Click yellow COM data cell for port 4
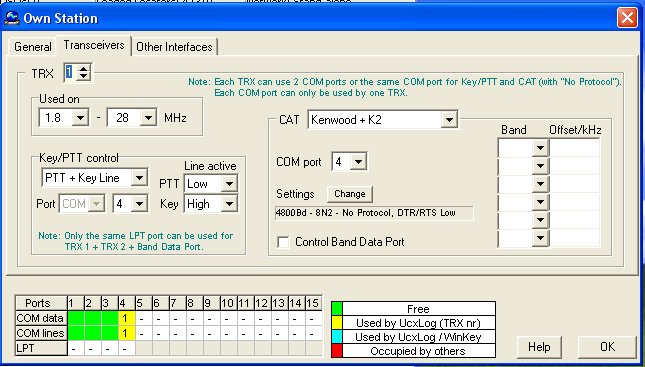The width and height of the screenshot is (645, 367). (126, 318)
